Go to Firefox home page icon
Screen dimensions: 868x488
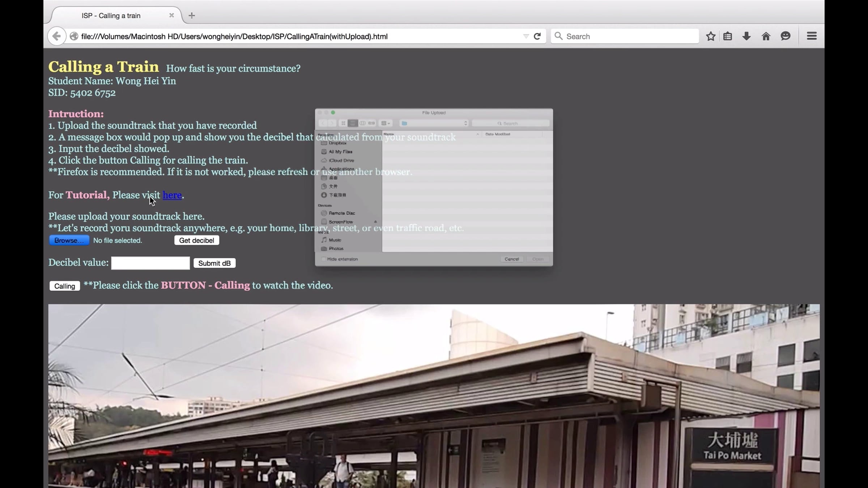pyautogui.click(x=766, y=36)
